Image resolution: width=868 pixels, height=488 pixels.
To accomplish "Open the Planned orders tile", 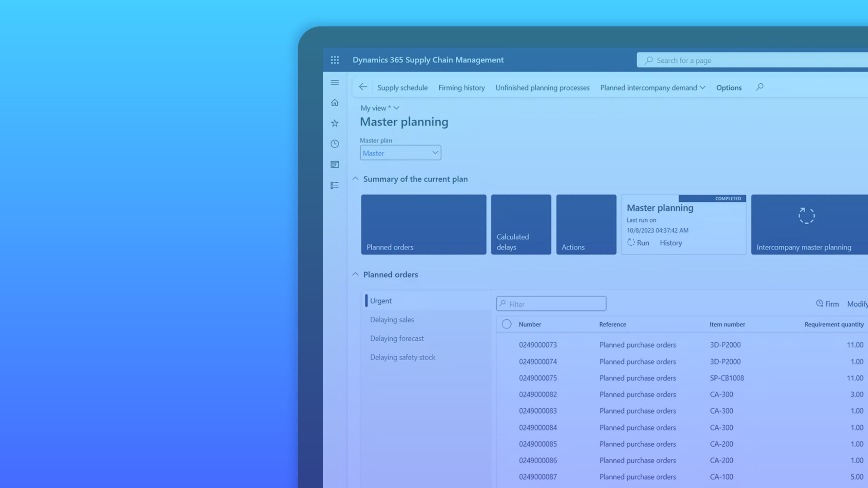I will [423, 224].
